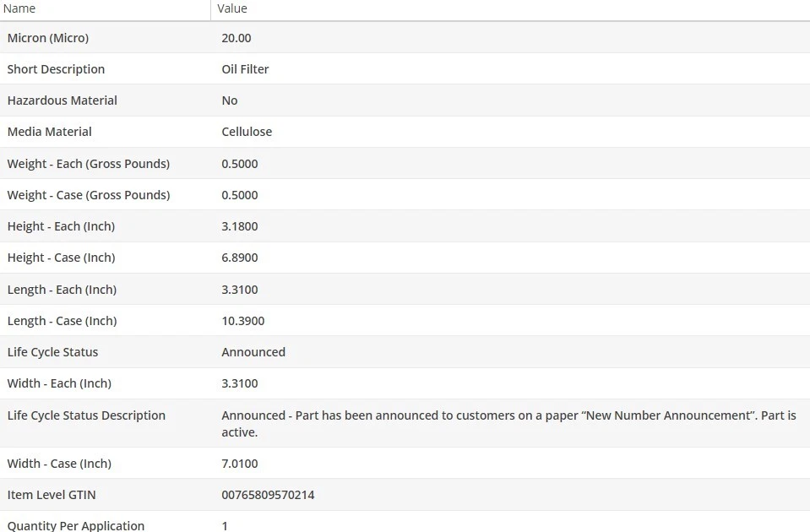The image size is (810, 532).
Task: Click Length - Case (Inch) label
Action: pyautogui.click(x=62, y=321)
